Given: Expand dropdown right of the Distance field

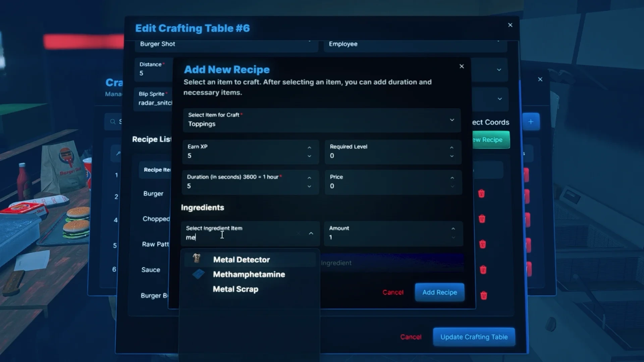Looking at the screenshot, I should coord(499,70).
